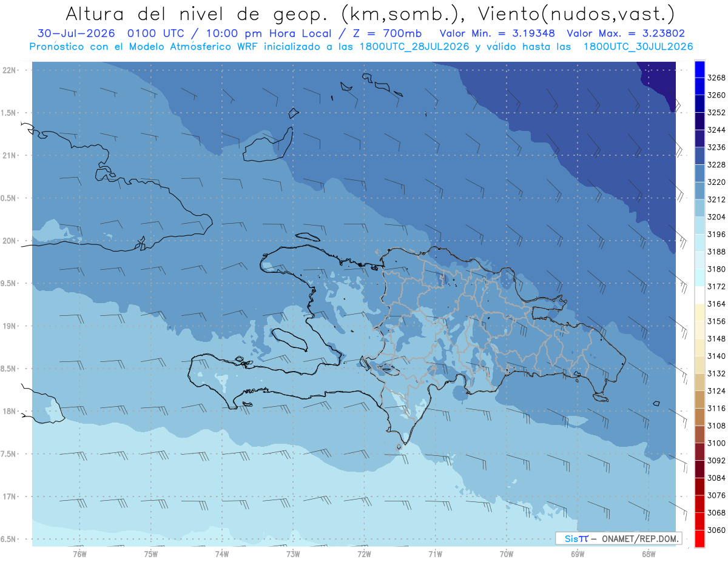The width and height of the screenshot is (728, 562).
Task: Click the 3268 colorbar value
Action: (716, 78)
